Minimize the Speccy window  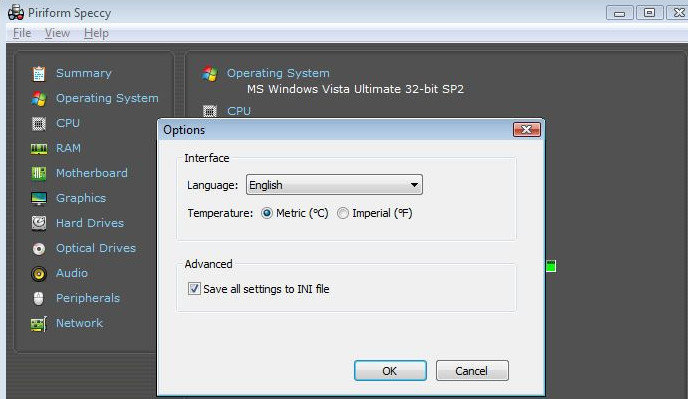click(x=620, y=13)
